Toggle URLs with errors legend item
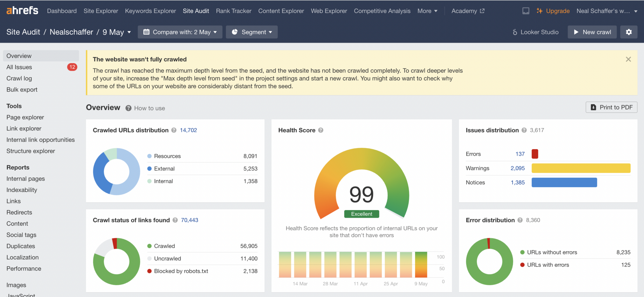 (547, 265)
